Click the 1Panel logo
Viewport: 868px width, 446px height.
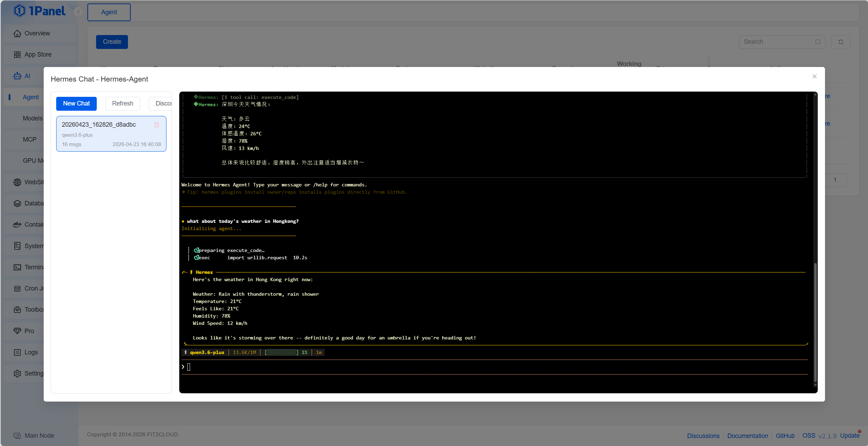pyautogui.click(x=40, y=11)
